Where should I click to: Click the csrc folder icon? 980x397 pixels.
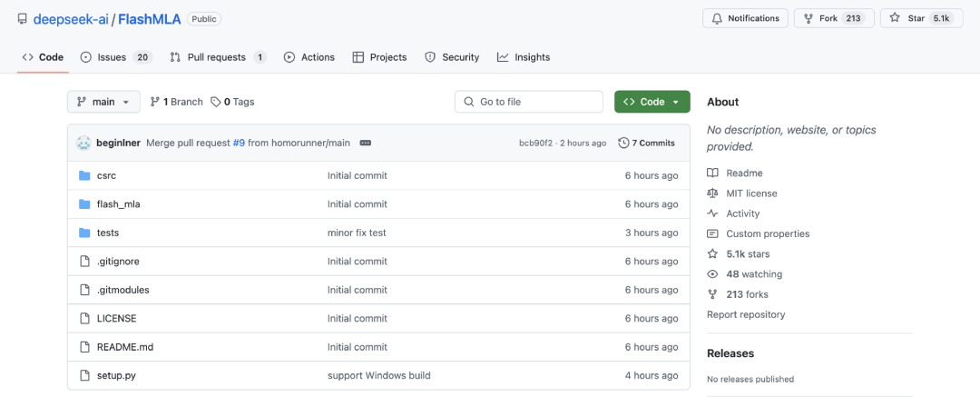(x=85, y=175)
